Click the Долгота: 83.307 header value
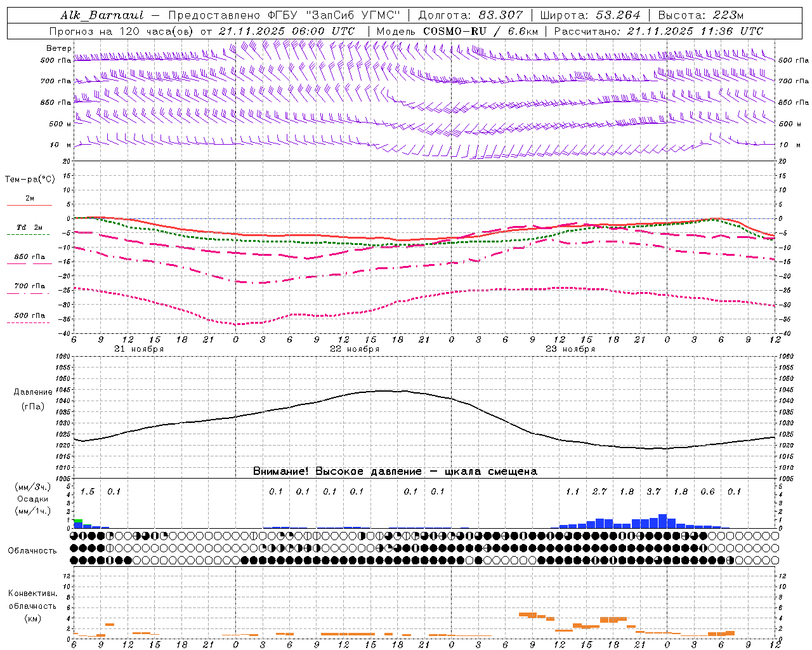Viewport: 812px width, 650px height. [471, 15]
